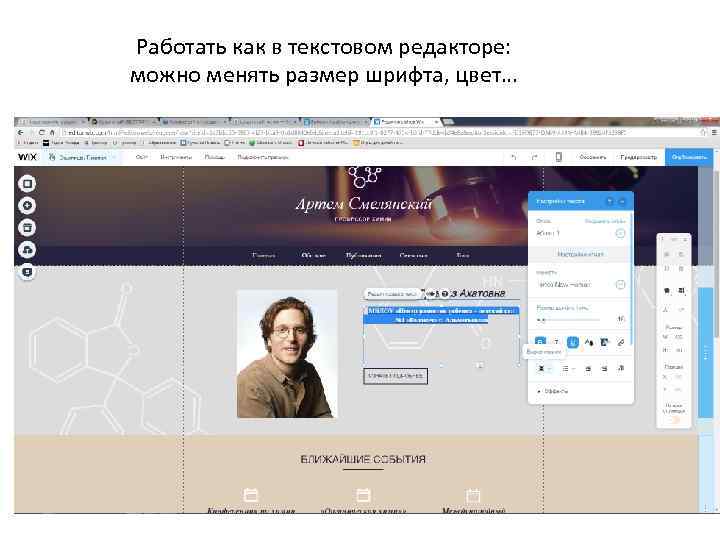Undo the last action in Wix

point(514,157)
